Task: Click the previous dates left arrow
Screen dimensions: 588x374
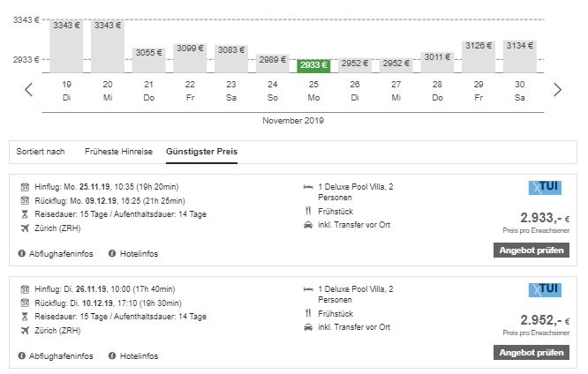Action: pos(28,89)
